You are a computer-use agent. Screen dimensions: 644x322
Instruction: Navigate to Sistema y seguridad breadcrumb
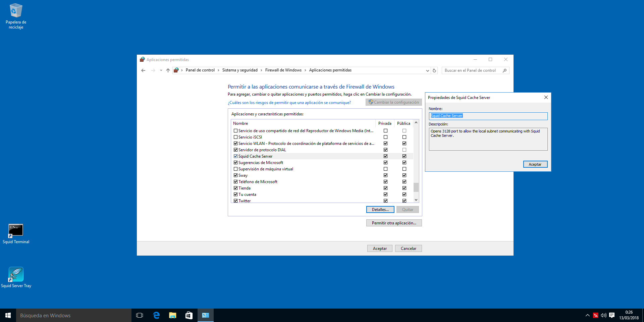240,70
